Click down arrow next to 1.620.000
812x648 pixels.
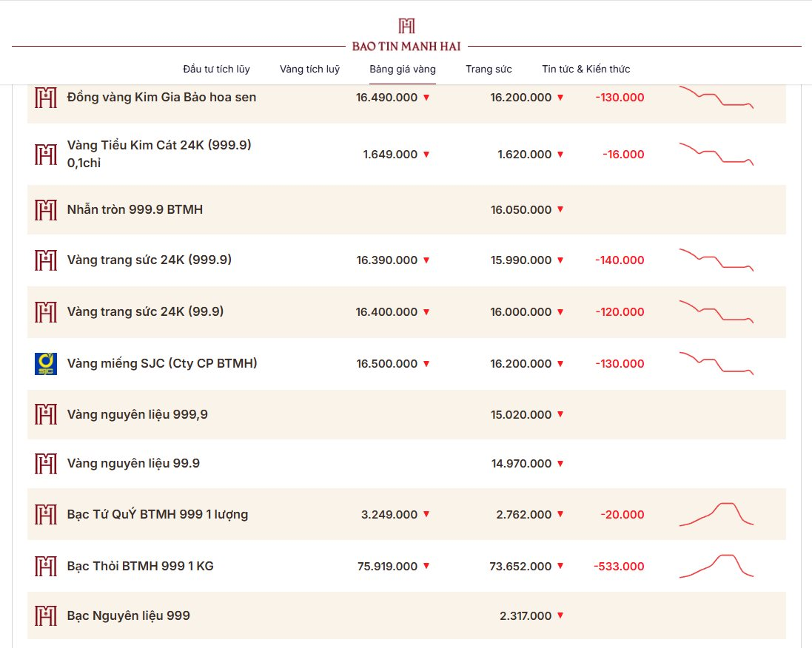(x=560, y=155)
